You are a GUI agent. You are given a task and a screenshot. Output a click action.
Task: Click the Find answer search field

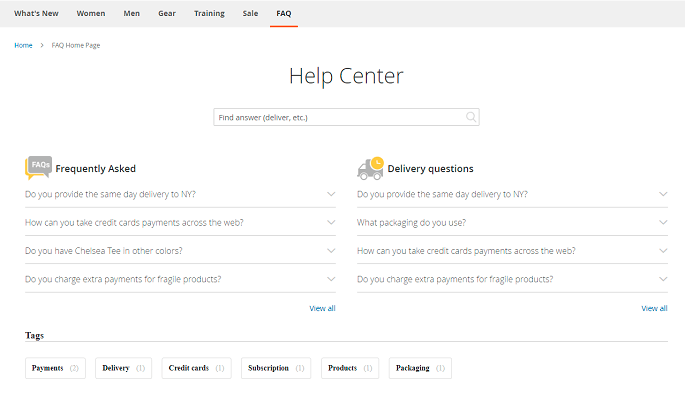pyautogui.click(x=346, y=117)
